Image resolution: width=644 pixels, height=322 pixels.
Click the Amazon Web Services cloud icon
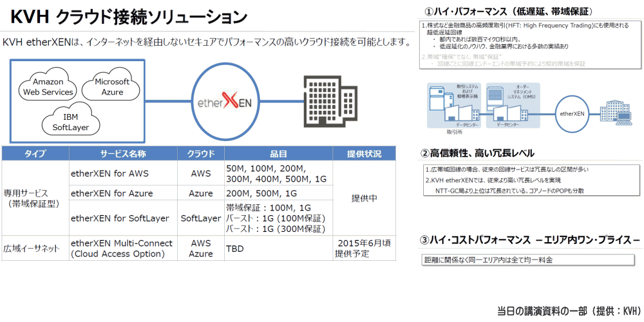[48, 85]
